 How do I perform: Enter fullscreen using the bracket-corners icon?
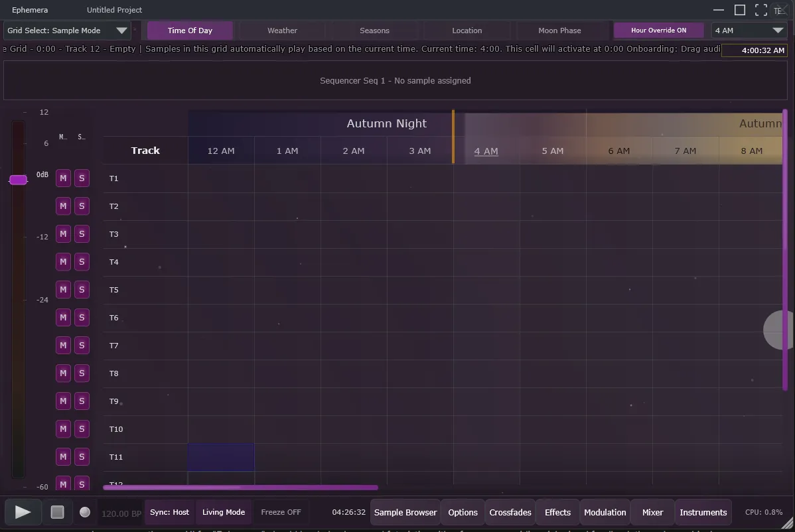tap(760, 10)
